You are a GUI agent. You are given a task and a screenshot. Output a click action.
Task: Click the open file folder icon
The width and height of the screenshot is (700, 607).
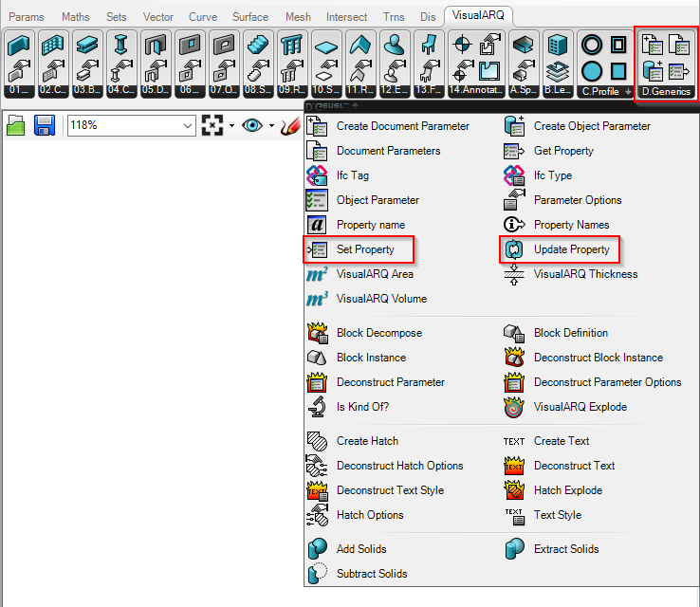coord(15,125)
